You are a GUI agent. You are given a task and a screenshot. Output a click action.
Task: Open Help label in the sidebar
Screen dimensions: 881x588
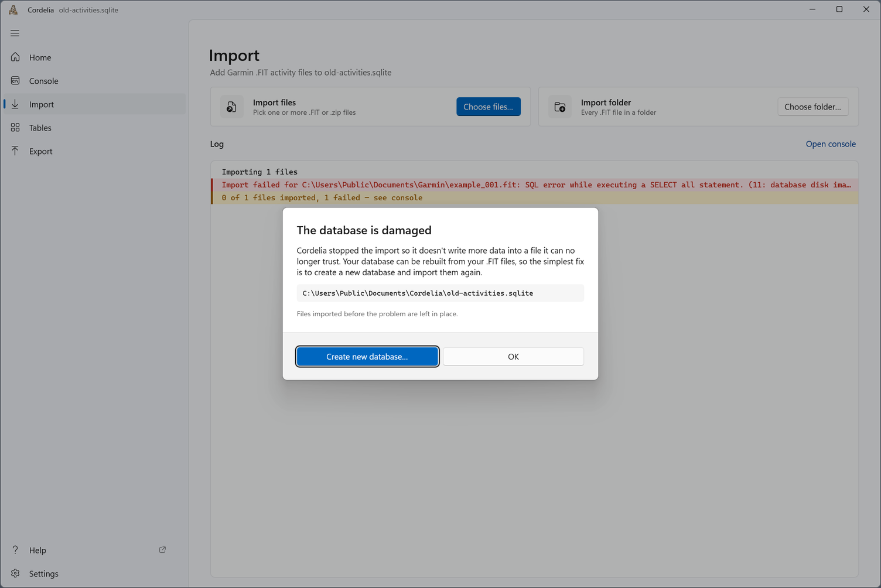tap(37, 551)
